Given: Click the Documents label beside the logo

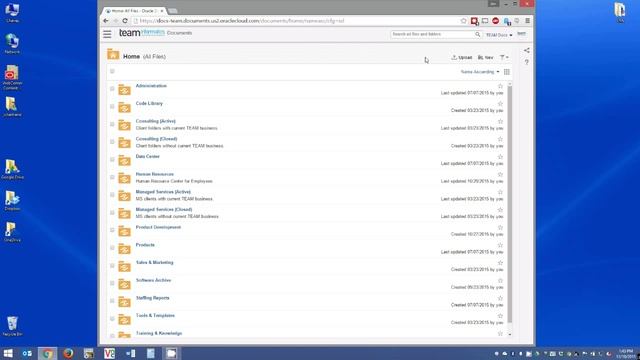Looking at the screenshot, I should coord(179,33).
